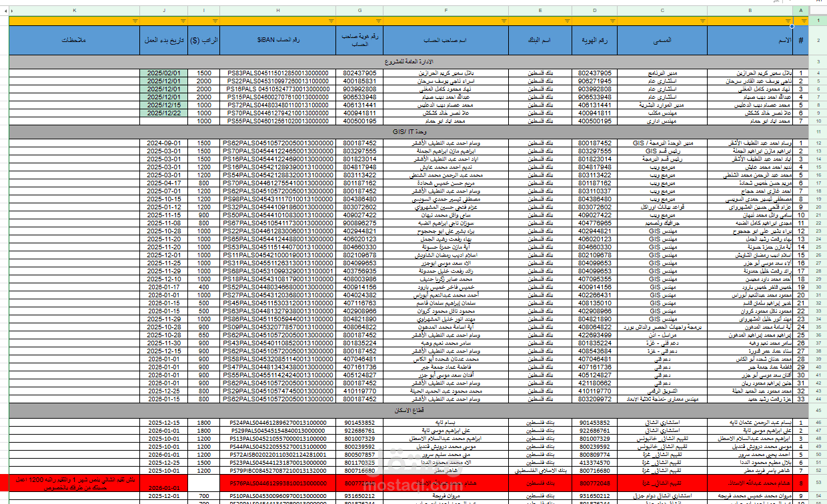
Task: Click the date cell 2024-09-01
Action: coord(164,143)
